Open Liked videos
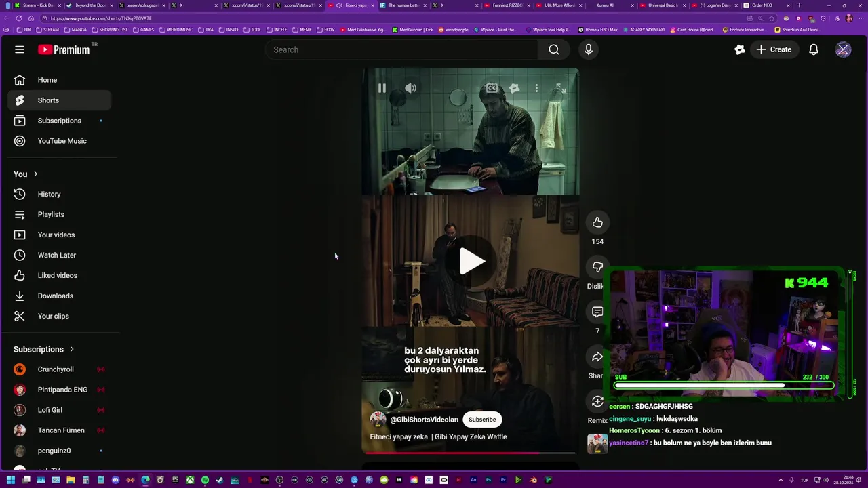 [x=60, y=275]
